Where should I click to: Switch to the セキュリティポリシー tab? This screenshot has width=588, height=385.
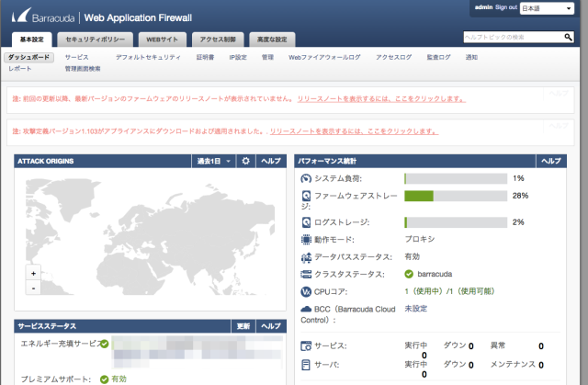click(96, 40)
